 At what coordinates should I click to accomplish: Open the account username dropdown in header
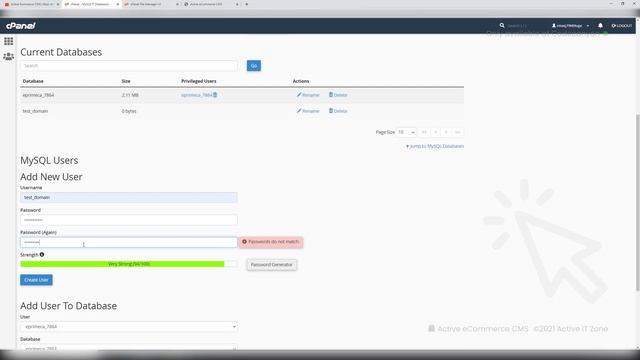[x=570, y=26]
